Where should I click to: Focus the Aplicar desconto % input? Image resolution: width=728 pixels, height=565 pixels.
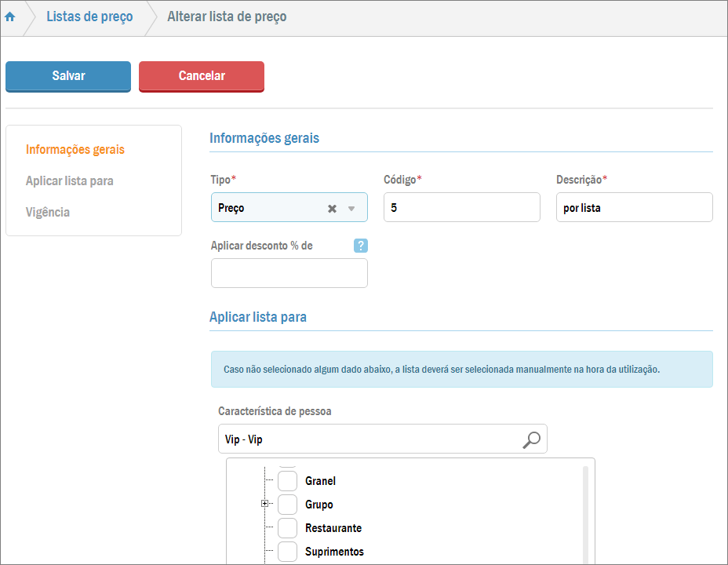(289, 273)
